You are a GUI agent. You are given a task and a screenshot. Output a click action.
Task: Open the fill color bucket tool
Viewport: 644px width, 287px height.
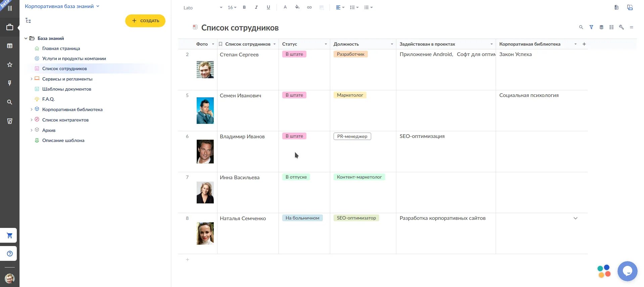click(297, 7)
